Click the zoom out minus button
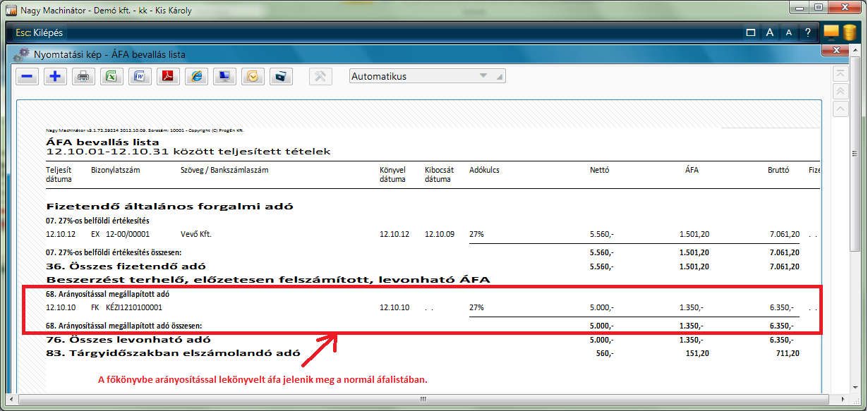This screenshot has height=411, width=868. pyautogui.click(x=28, y=77)
